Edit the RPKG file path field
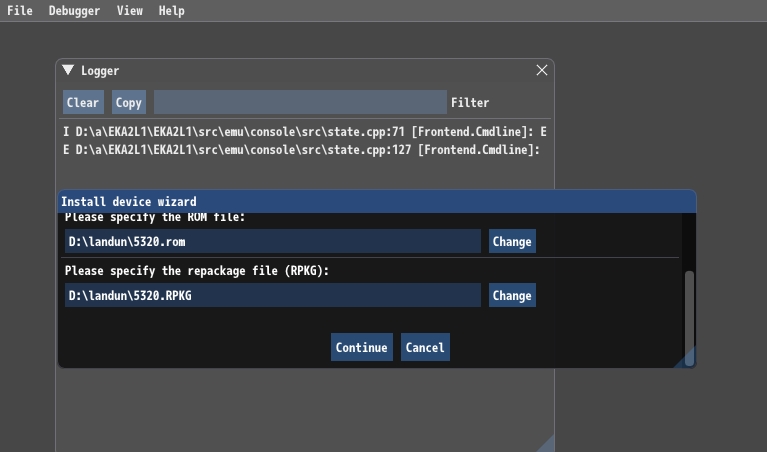Screen dimensions: 767x452 pyautogui.click(x=273, y=295)
